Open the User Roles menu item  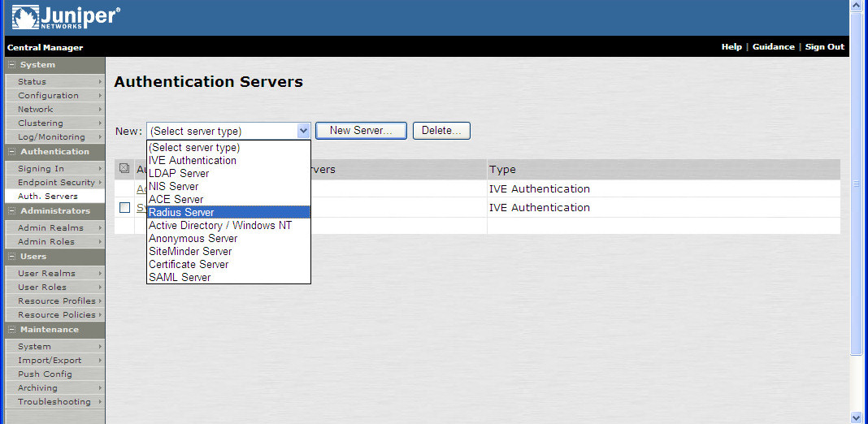click(54, 287)
